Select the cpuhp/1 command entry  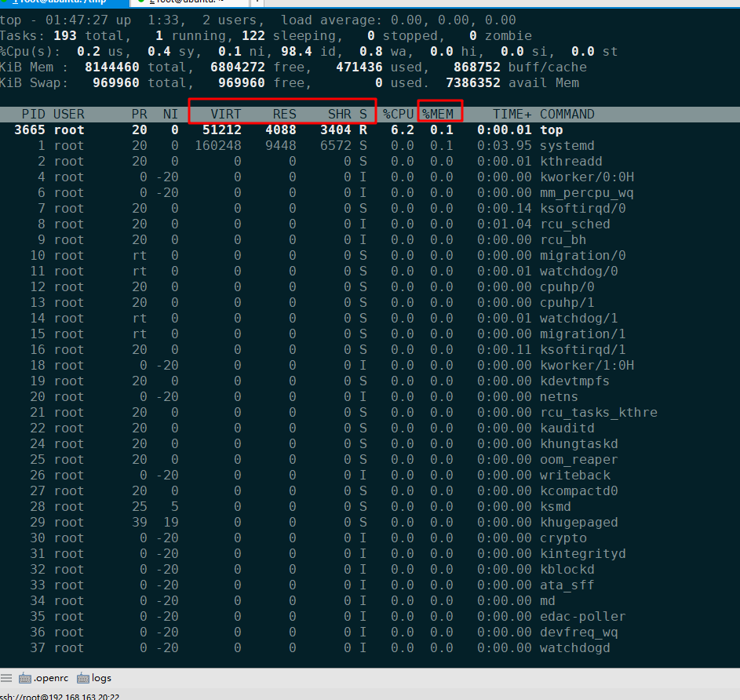click(x=567, y=303)
